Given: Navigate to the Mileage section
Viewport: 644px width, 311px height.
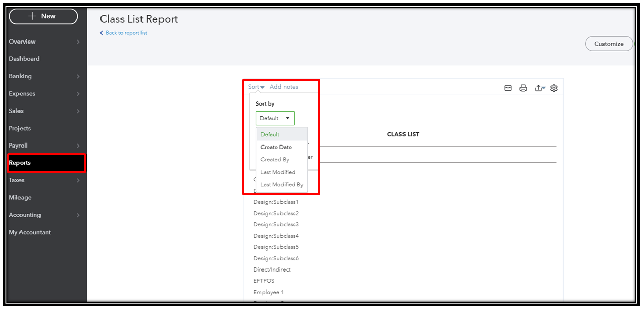Looking at the screenshot, I should click(x=21, y=197).
